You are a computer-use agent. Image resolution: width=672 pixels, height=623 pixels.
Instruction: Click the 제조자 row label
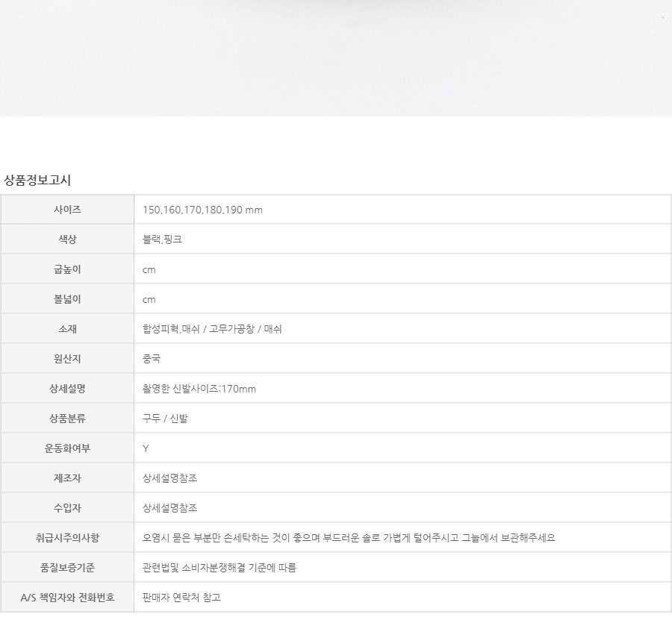click(x=68, y=478)
